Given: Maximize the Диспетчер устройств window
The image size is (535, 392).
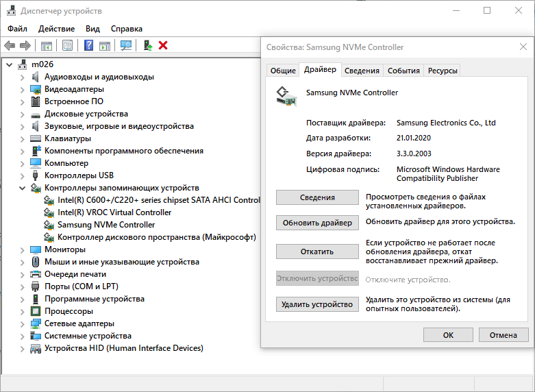Looking at the screenshot, I should click(x=487, y=10).
